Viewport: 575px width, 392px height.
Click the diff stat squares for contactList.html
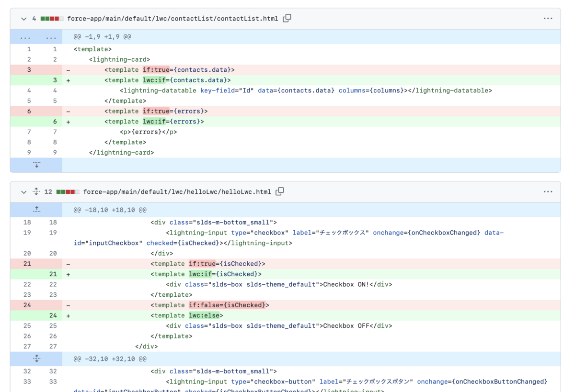pos(53,18)
